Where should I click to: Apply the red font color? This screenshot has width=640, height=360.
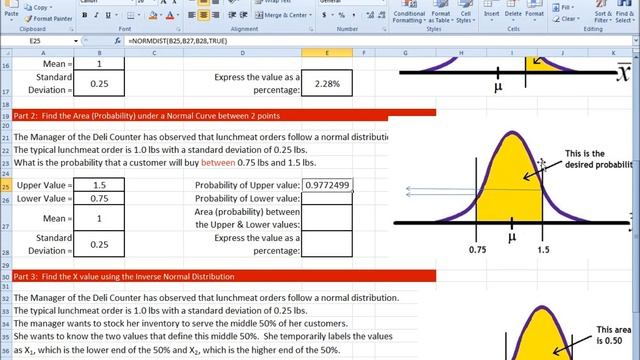pos(170,16)
